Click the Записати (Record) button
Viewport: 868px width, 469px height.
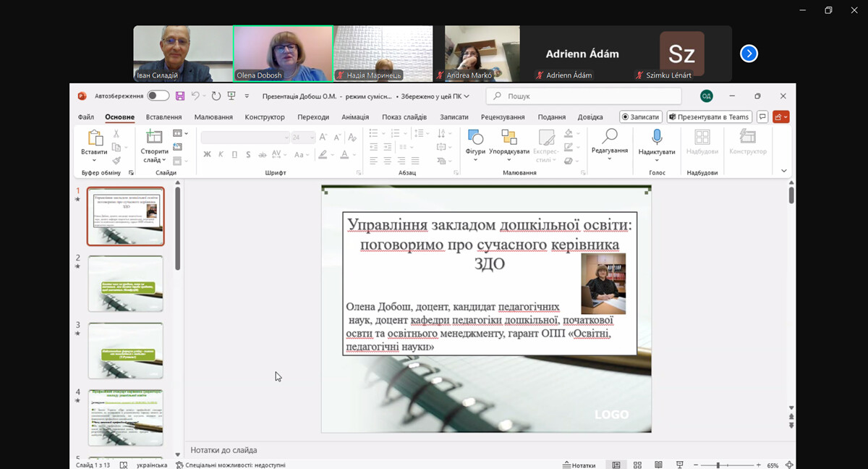(641, 117)
